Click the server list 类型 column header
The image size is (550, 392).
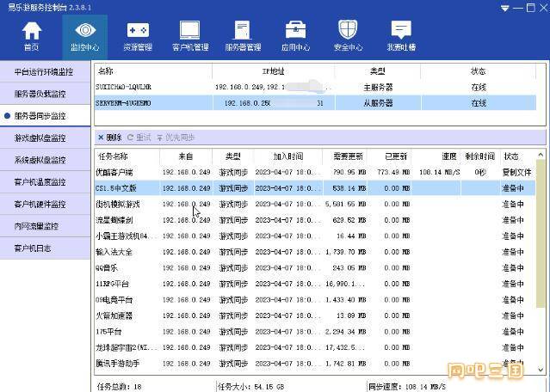pyautogui.click(x=377, y=71)
